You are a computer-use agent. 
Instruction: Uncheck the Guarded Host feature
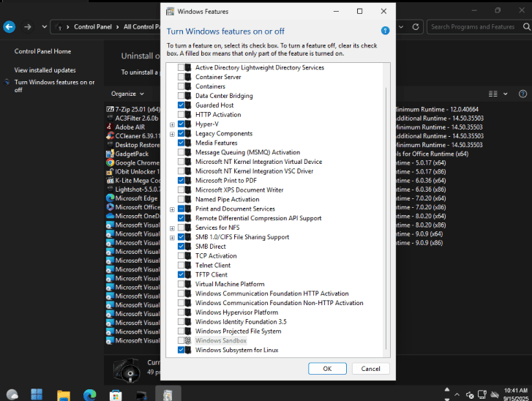181,105
